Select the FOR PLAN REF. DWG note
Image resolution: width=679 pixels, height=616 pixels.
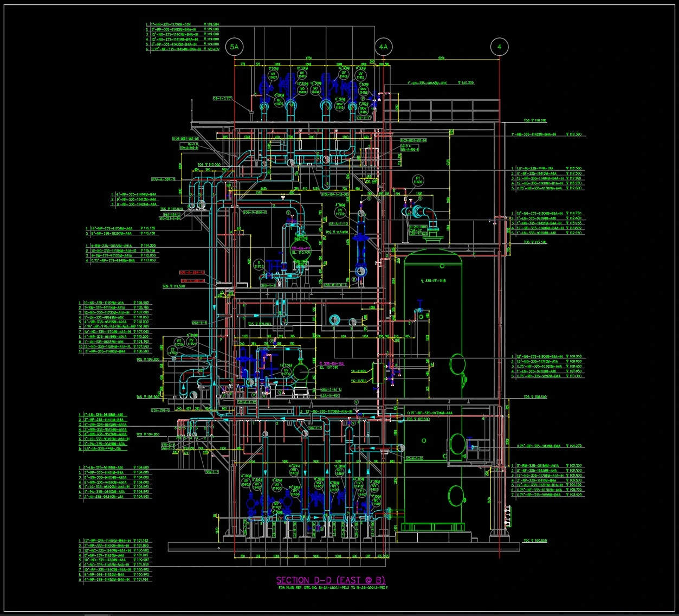(333, 588)
